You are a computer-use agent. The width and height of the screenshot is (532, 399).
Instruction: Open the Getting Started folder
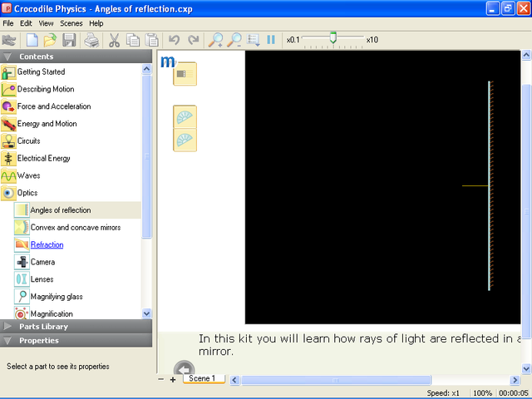pos(41,72)
